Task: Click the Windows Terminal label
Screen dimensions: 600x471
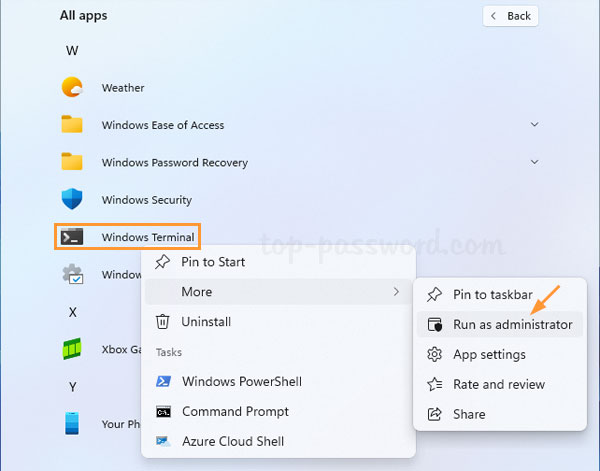Action: [148, 237]
